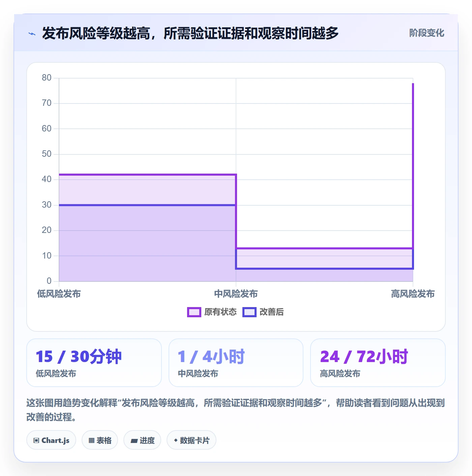The height and width of the screenshot is (476, 472).
Task: Click the 中风险发布 x-axis label
Action: (x=236, y=294)
